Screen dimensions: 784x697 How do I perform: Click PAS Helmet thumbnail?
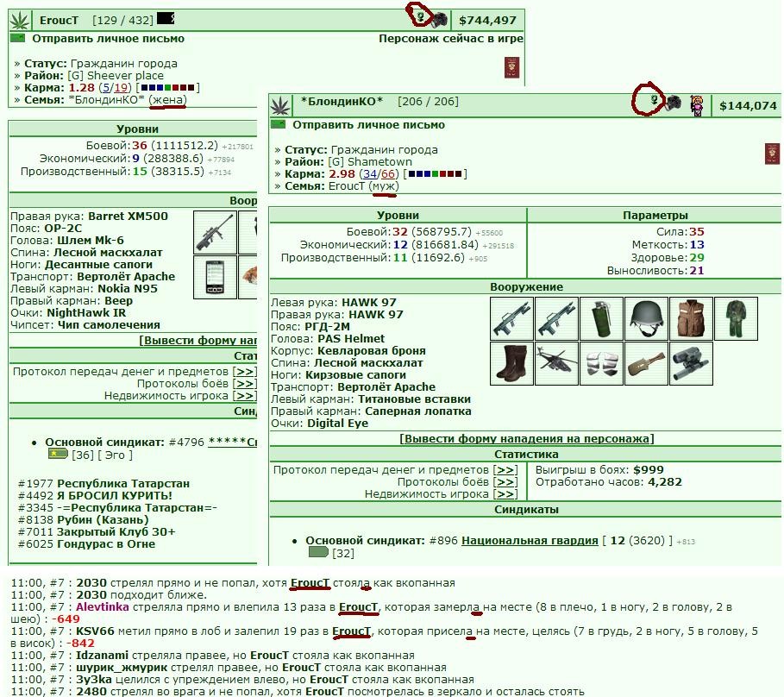646,318
